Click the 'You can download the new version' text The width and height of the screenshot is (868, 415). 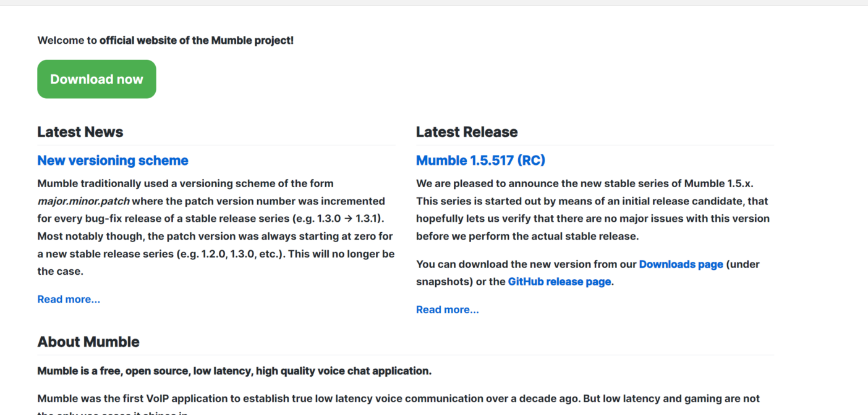point(525,264)
